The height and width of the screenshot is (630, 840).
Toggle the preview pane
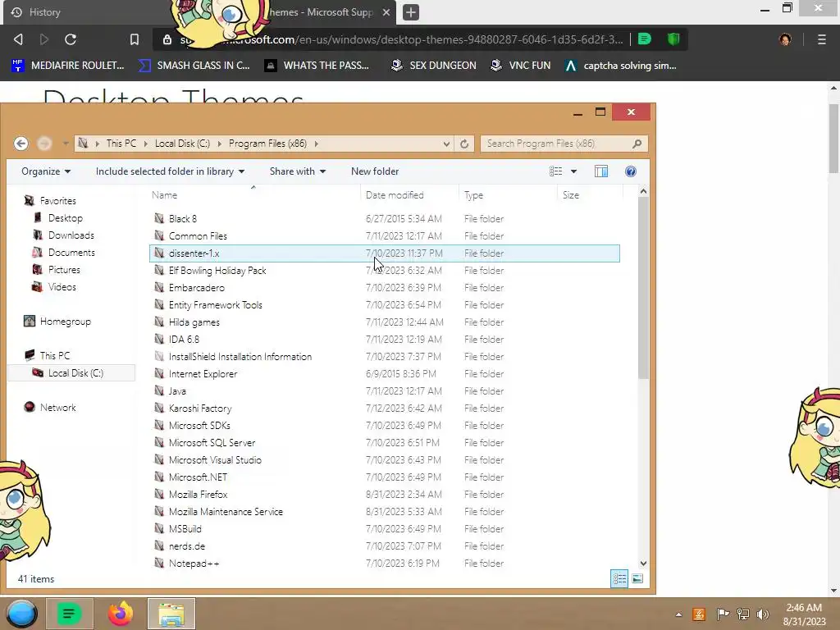coord(601,171)
